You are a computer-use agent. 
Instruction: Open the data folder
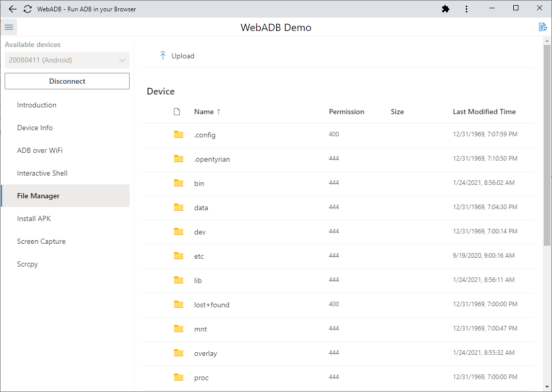201,208
